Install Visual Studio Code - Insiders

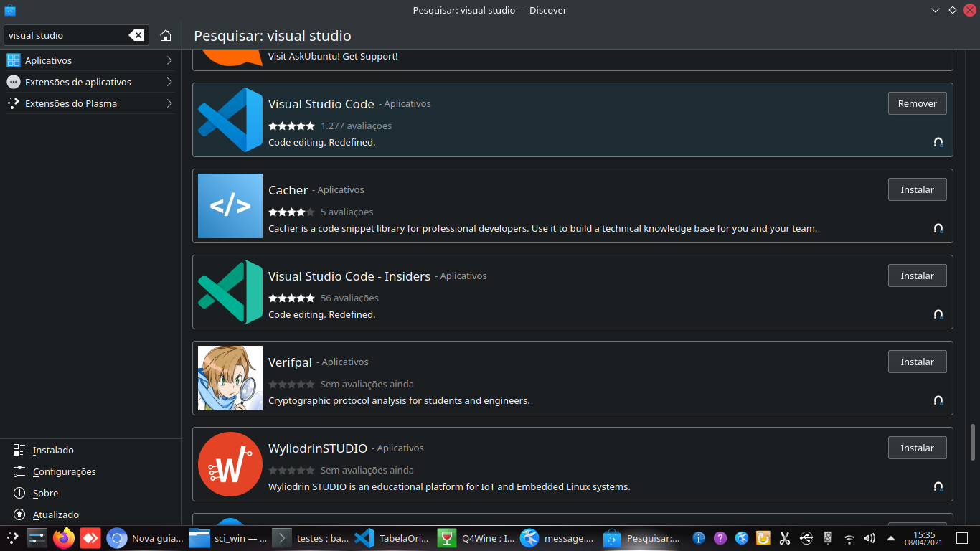point(917,275)
